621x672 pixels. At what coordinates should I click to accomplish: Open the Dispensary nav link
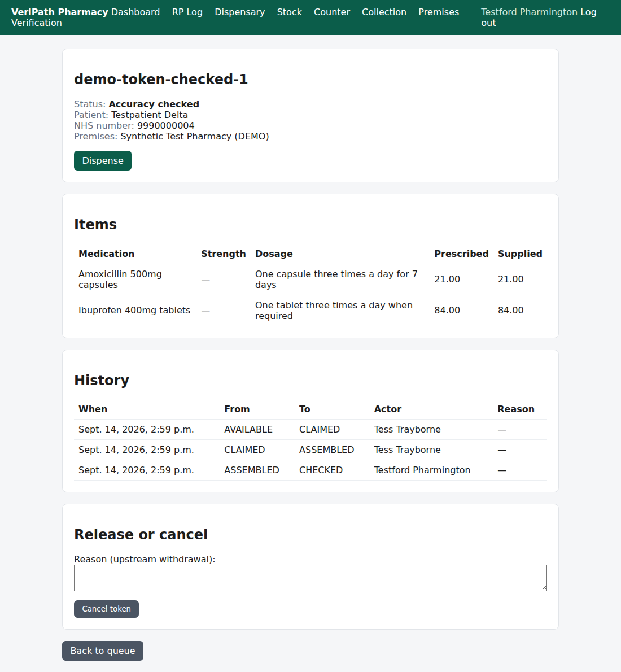click(x=239, y=12)
